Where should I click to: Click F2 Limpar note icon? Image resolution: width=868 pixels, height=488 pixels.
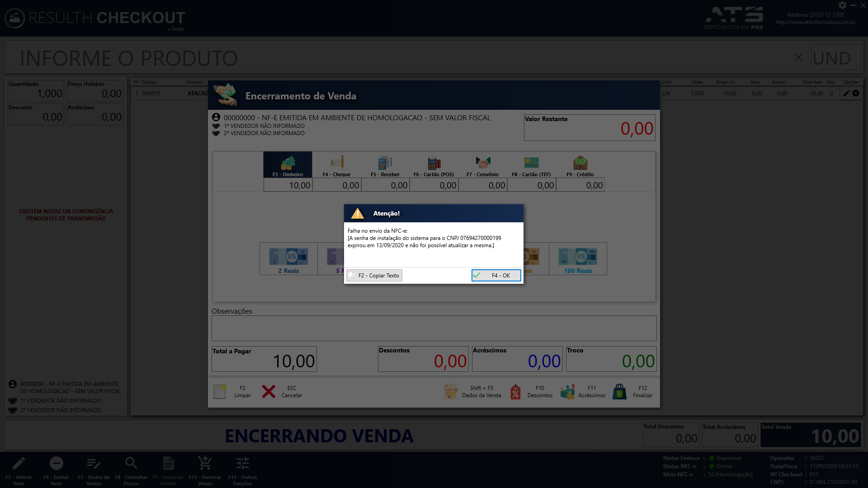click(220, 392)
